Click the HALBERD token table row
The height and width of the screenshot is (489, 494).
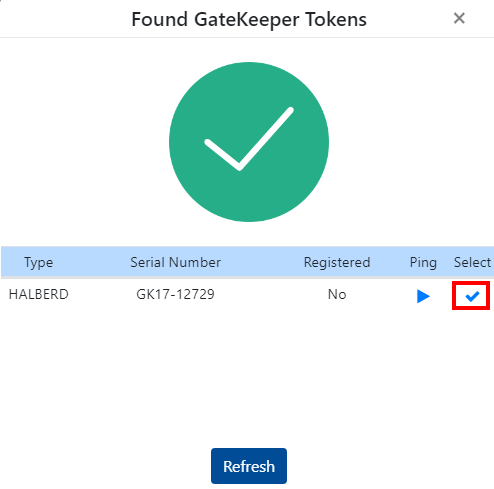(247, 295)
